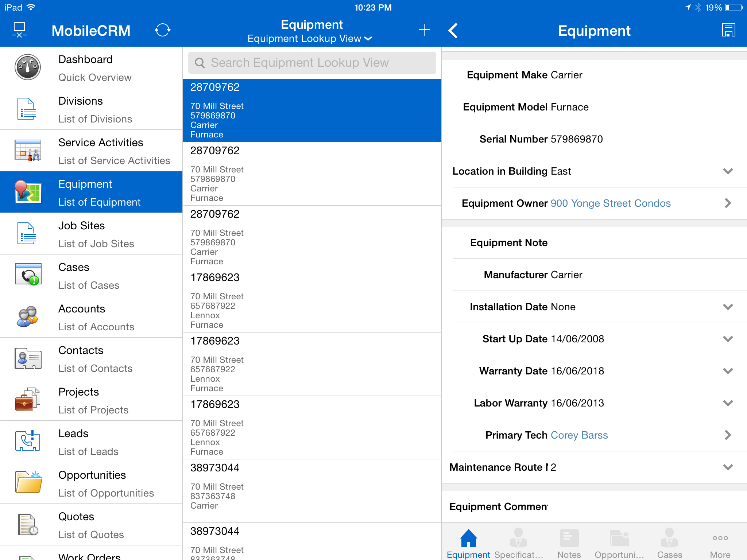
Task: Open Service Activities calendar icon
Action: coord(28,151)
